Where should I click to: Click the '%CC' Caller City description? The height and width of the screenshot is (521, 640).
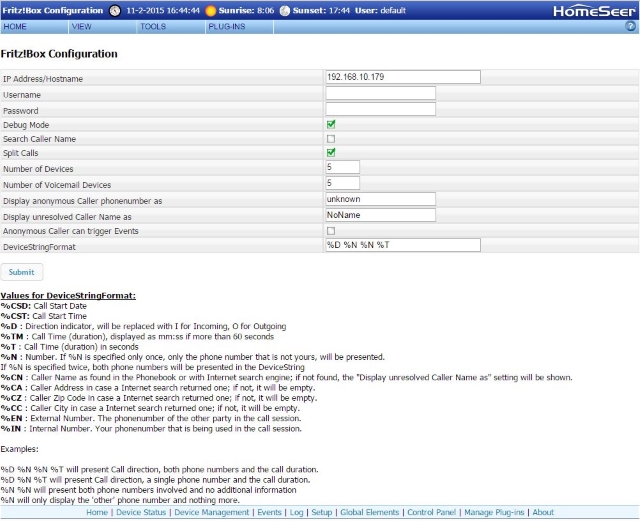click(x=150, y=408)
